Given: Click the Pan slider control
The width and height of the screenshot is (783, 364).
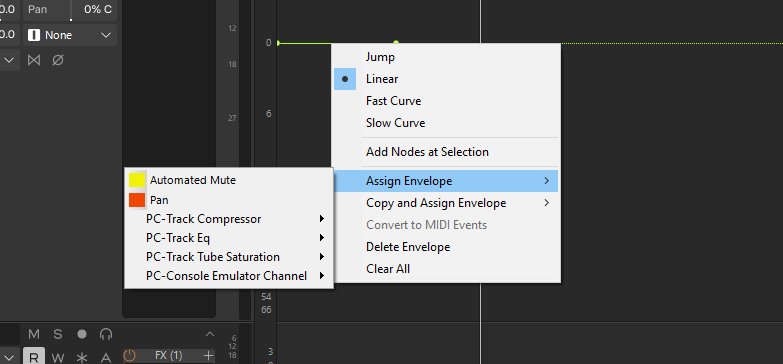Looking at the screenshot, I should 70,9.
